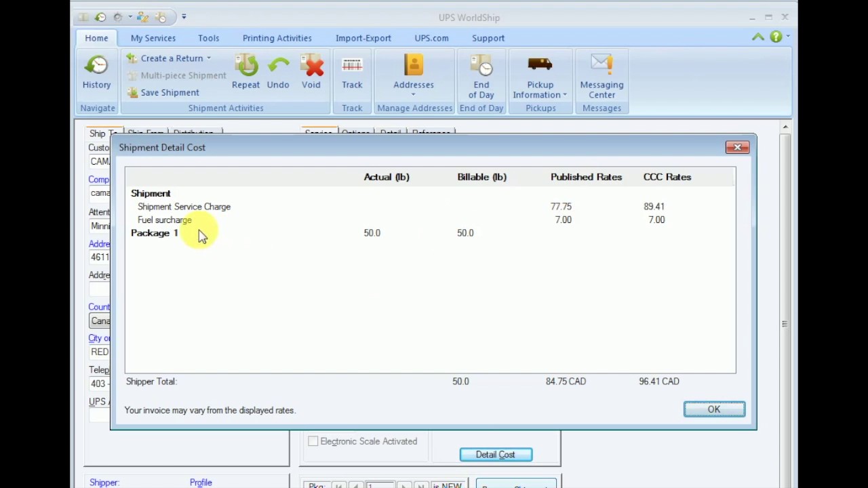Open the Import-Export tab
The height and width of the screenshot is (488, 868).
pos(363,38)
